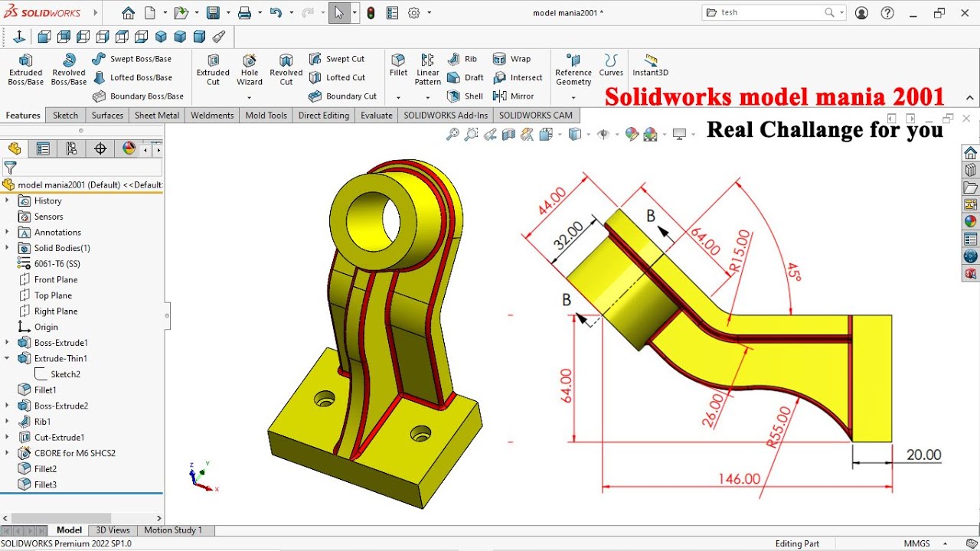Screen dimensions: 980x551
Task: Open the Hole Wizard tool
Action: tap(250, 70)
